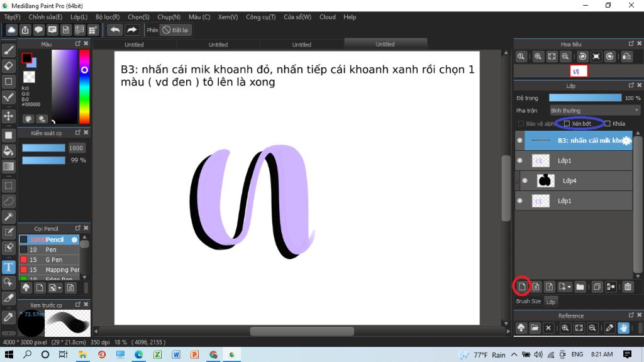The image size is (644, 362).
Task: Select the Pen brush in list
Action: [49, 250]
